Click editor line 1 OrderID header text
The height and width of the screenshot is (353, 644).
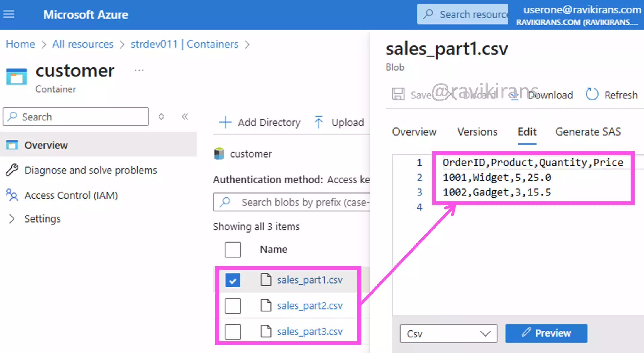[533, 162]
